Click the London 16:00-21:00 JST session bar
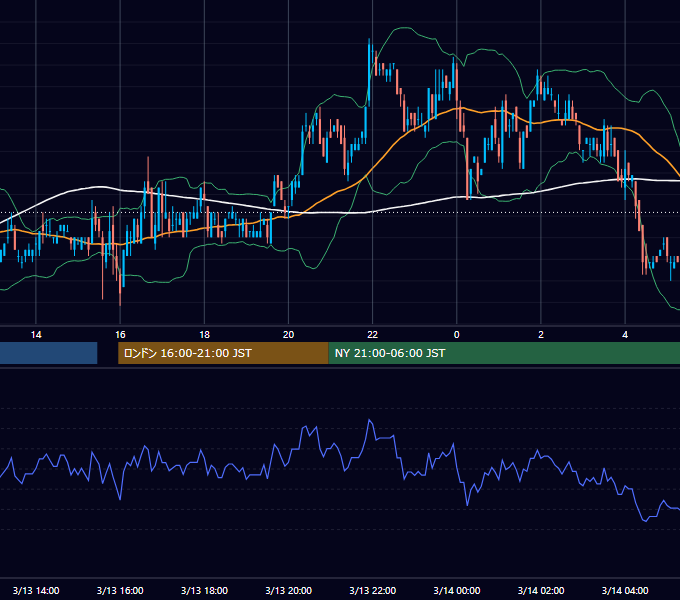 (223, 353)
